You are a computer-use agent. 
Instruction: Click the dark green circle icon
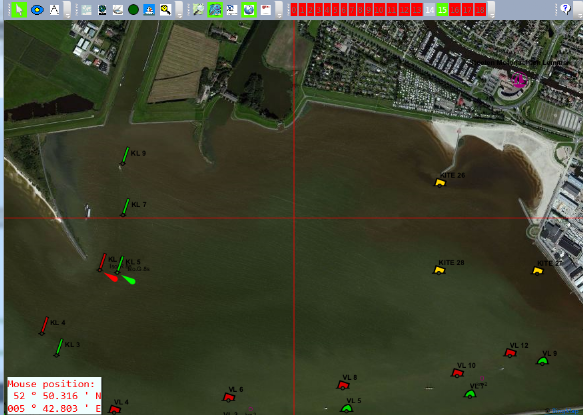133,10
